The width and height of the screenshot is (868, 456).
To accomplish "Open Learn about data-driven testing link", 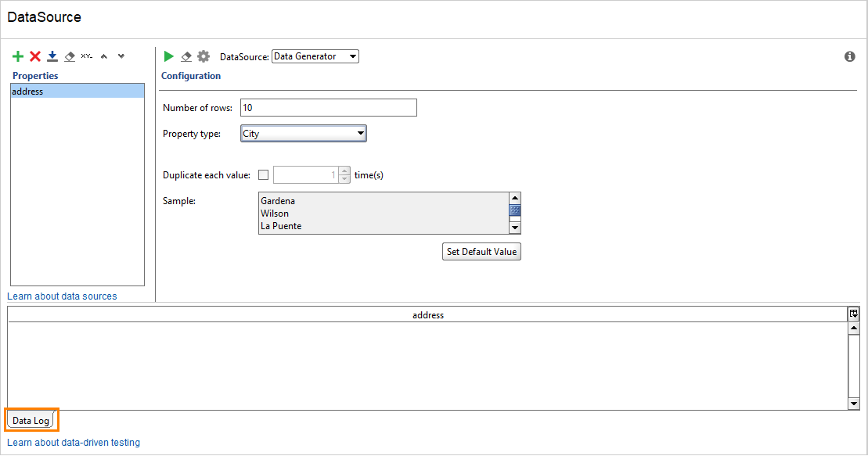I will pyautogui.click(x=74, y=442).
